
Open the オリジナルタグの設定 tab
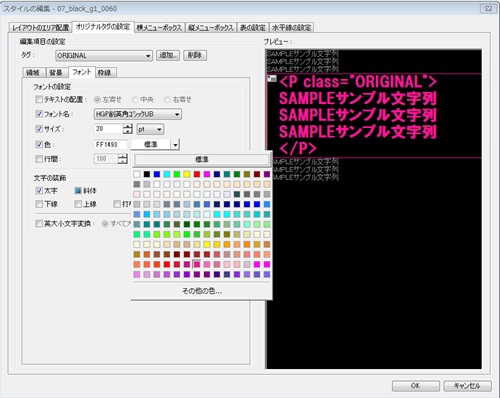[x=103, y=27]
